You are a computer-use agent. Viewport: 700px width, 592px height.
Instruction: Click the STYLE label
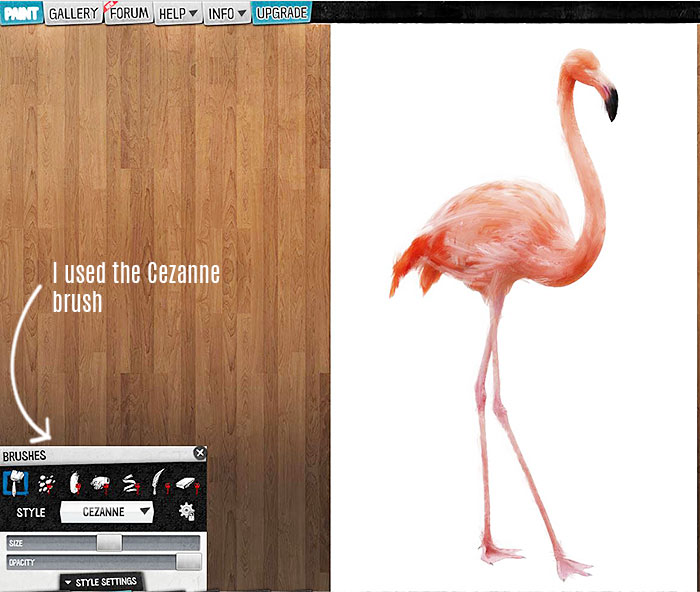point(31,512)
